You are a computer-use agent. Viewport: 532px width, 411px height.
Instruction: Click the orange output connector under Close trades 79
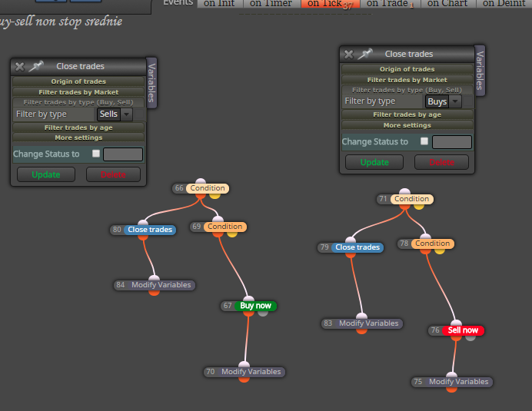[x=351, y=255]
